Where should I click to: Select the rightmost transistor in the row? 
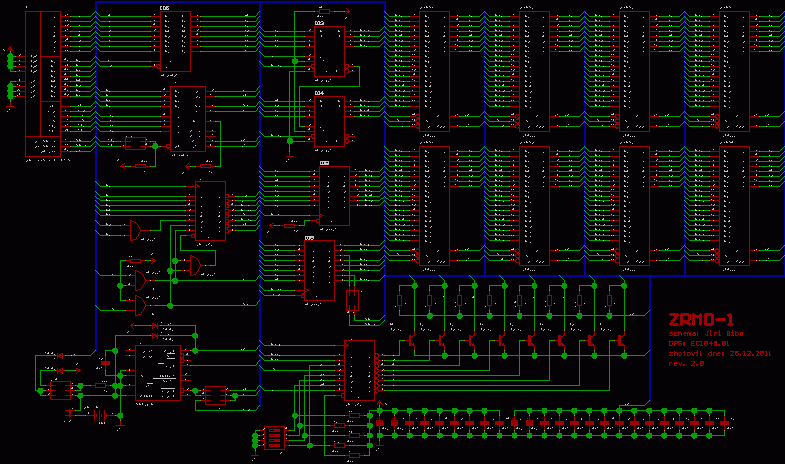[x=620, y=341]
